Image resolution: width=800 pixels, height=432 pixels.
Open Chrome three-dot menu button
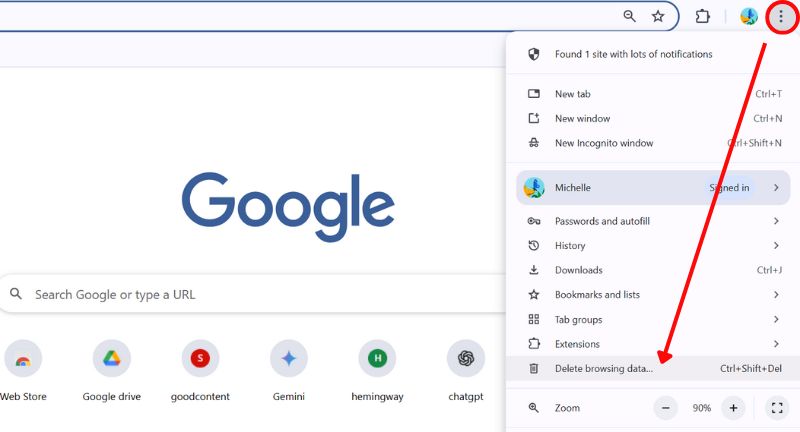point(781,17)
